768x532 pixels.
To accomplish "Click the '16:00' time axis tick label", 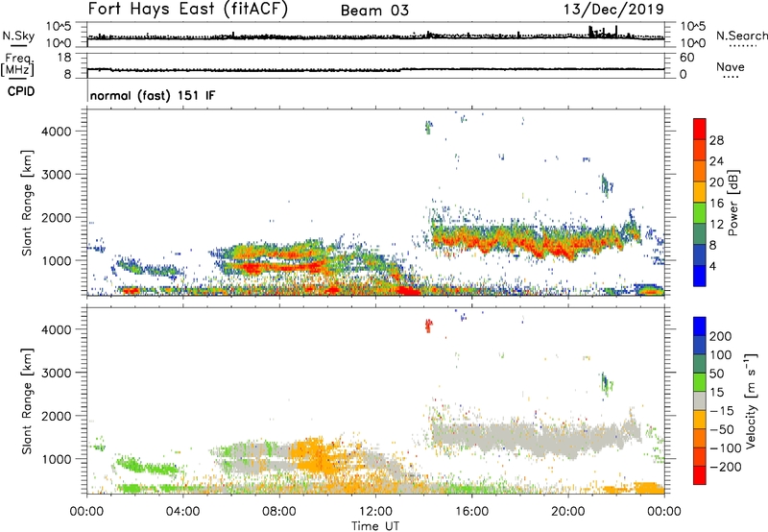I will point(471,512).
